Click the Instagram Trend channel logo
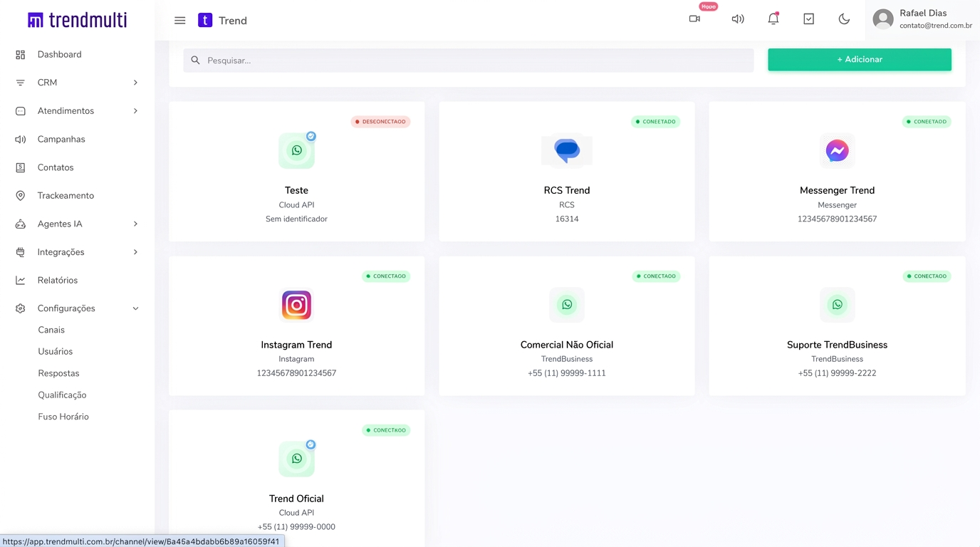This screenshot has width=980, height=547. click(x=296, y=305)
